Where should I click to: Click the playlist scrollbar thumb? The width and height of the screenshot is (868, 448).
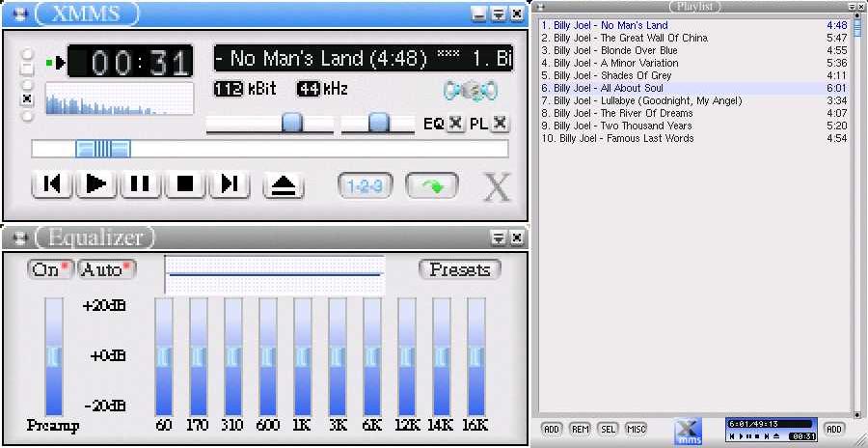tap(858, 27)
